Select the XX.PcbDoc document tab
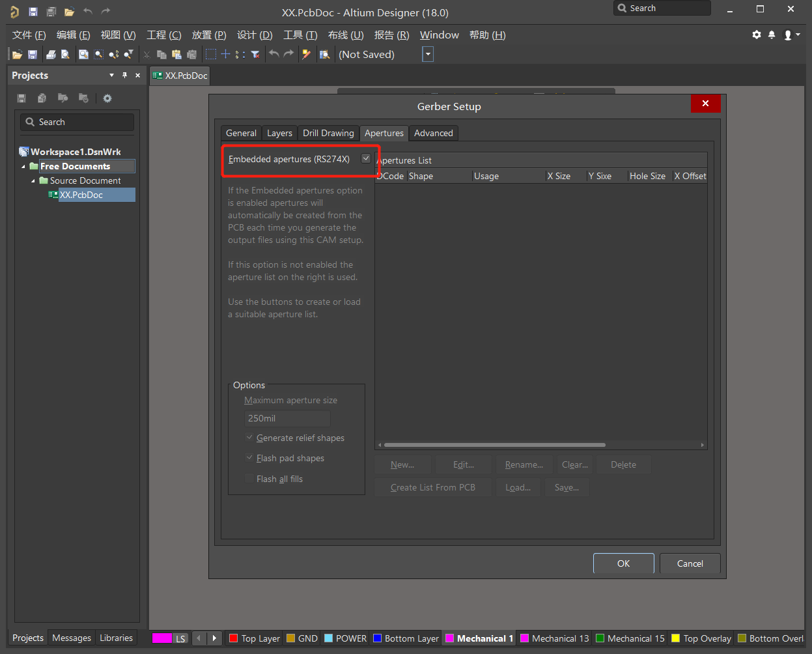This screenshot has width=812, height=654. [180, 76]
